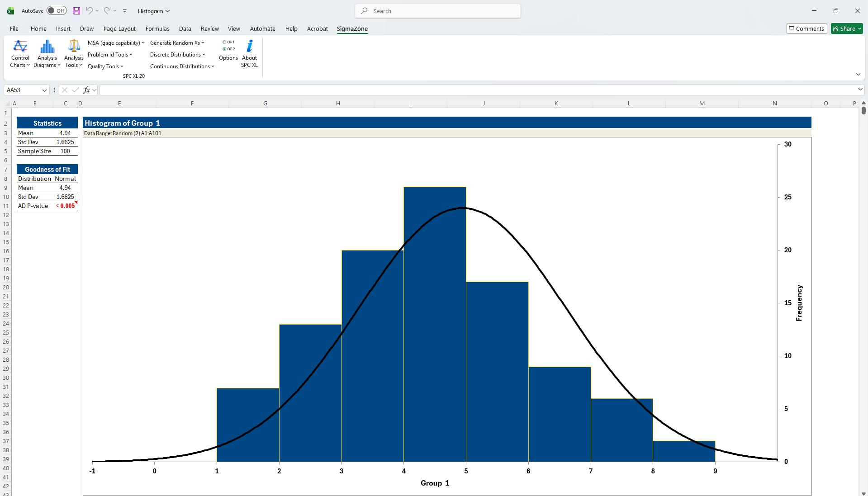Open the Formulas ribbon tab
This screenshot has height=496, width=868.
coord(157,28)
